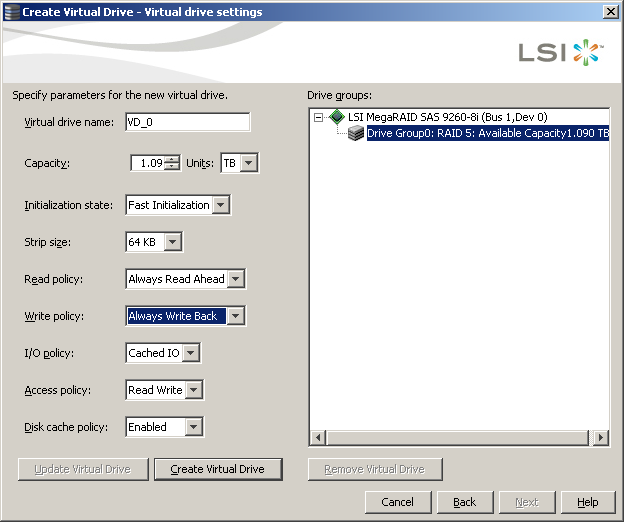Click the Drive Group0 disk stack icon
Viewport: 624px width, 522px height.
click(356, 133)
